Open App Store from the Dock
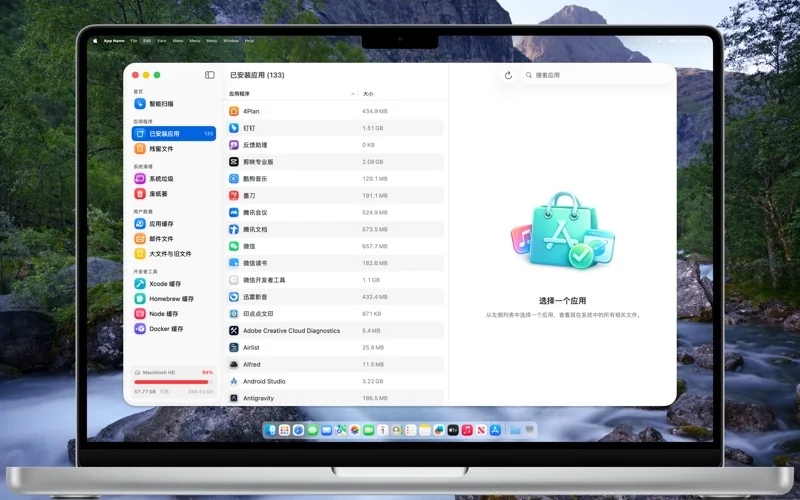Viewport: 800px width, 500px height. (495, 430)
